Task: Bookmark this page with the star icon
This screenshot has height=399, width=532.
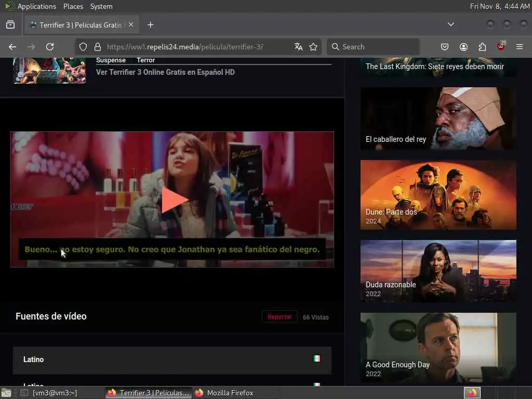Action: click(x=313, y=47)
